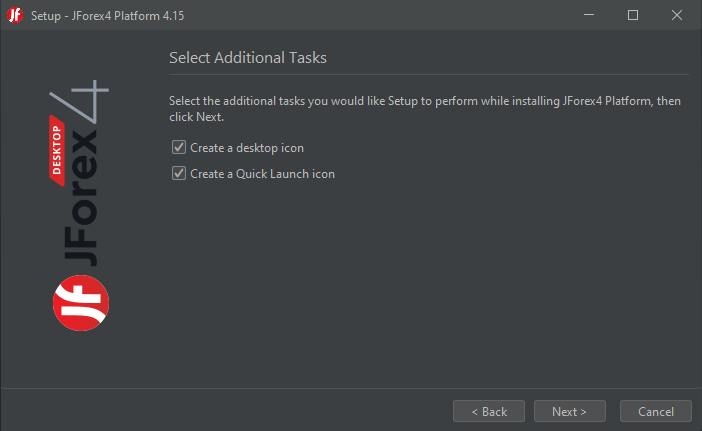Cancel the installation
702x431 pixels.
point(656,411)
